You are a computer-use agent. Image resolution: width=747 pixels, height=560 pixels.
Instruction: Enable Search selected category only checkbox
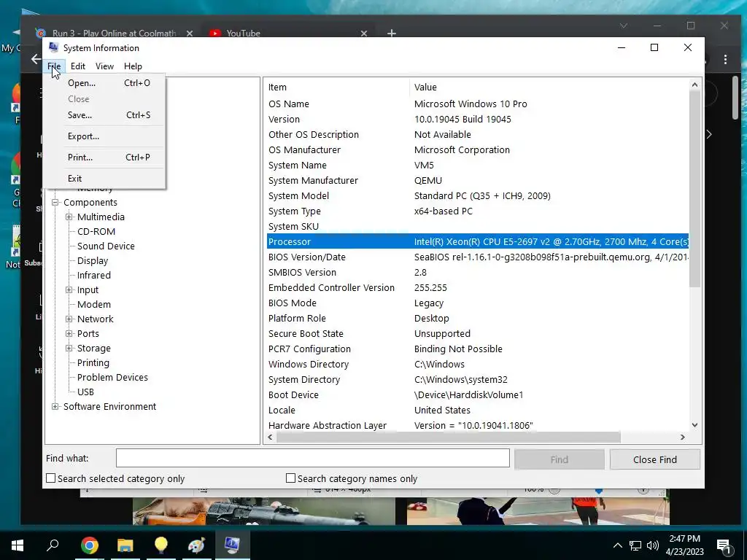(50, 478)
